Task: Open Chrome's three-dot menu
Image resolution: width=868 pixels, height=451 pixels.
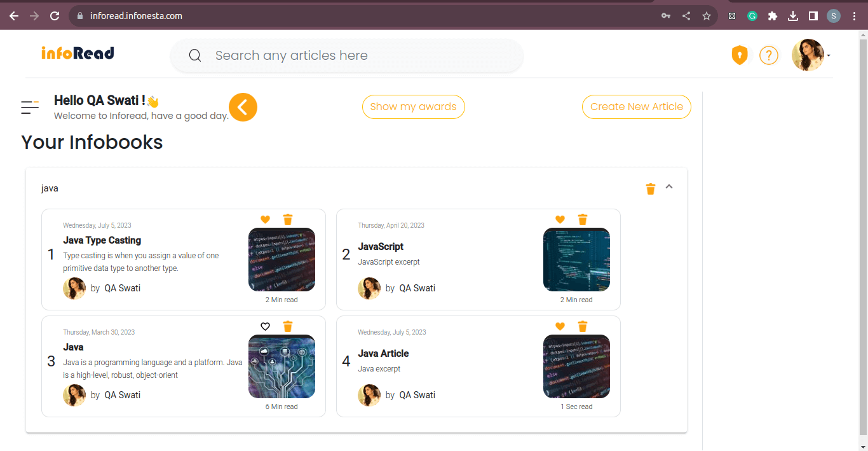Action: [x=854, y=16]
